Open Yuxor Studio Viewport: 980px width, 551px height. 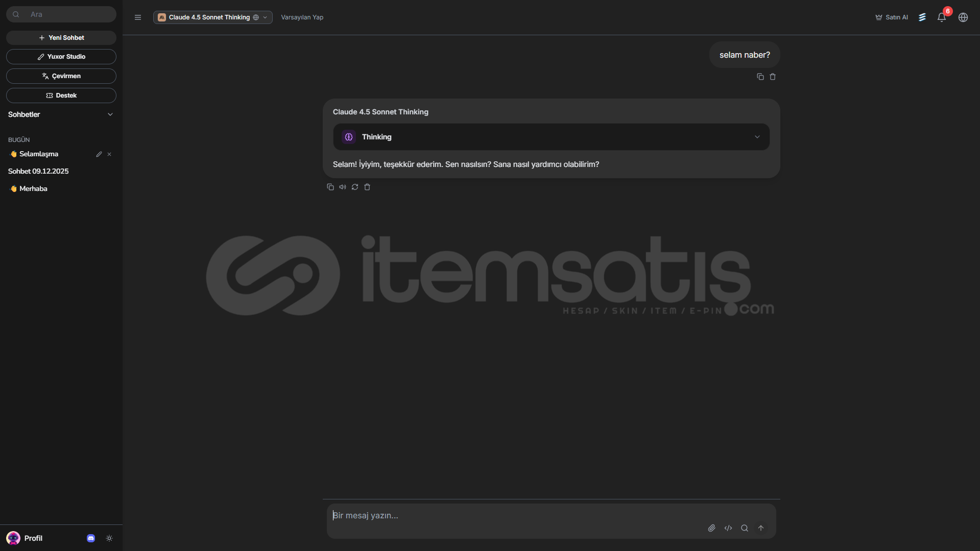(61, 57)
